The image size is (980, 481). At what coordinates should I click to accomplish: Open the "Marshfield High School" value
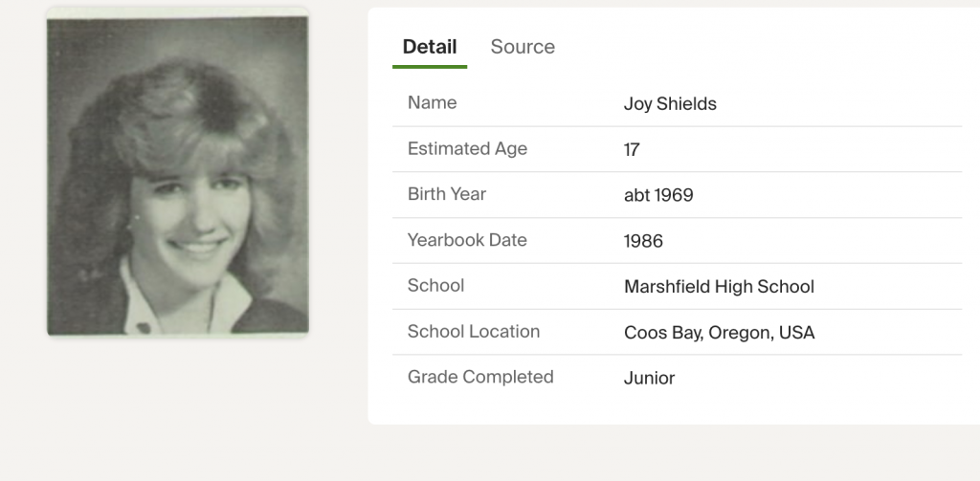719,287
